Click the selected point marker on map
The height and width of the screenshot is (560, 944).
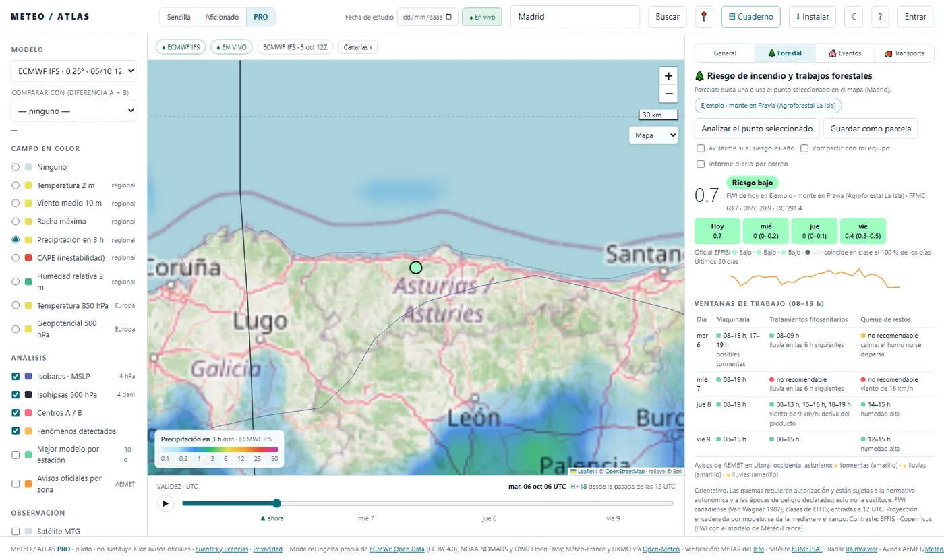[416, 268]
